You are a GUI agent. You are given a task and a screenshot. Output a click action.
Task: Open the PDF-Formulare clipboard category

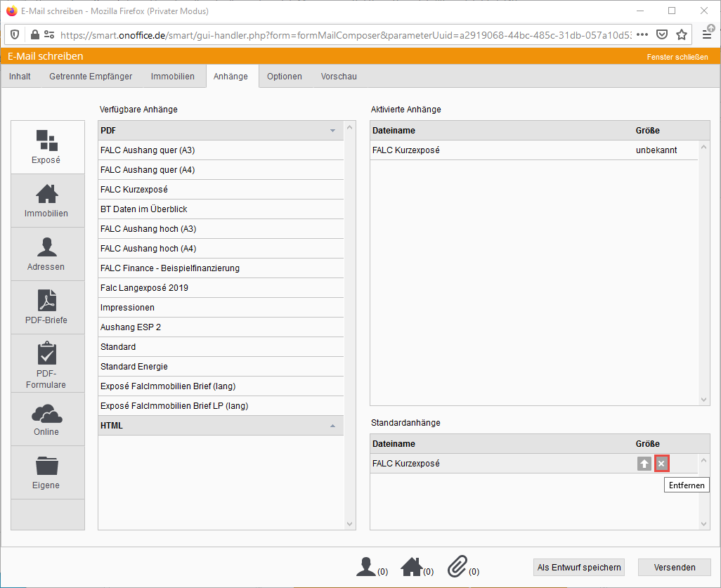(47, 363)
